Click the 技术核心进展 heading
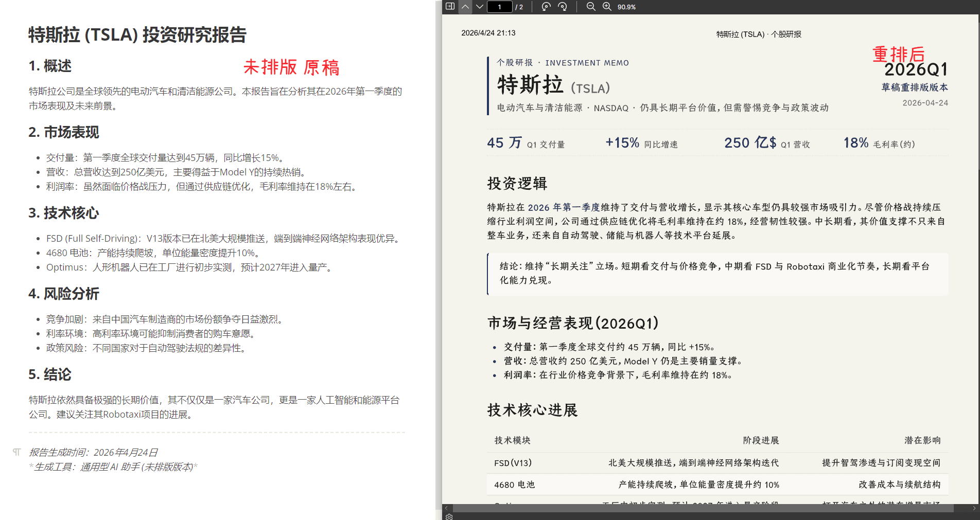The image size is (980, 520). pos(532,410)
